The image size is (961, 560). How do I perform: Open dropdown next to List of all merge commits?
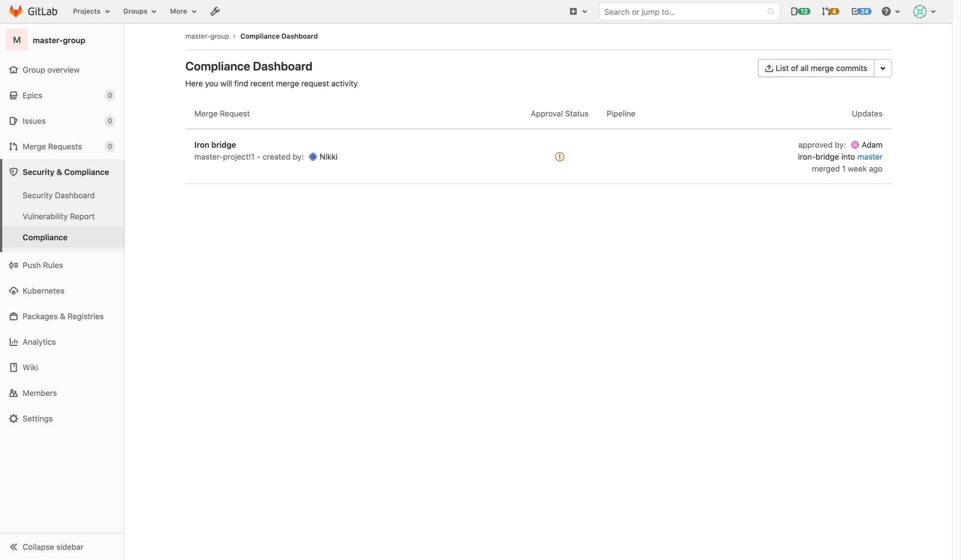(883, 68)
